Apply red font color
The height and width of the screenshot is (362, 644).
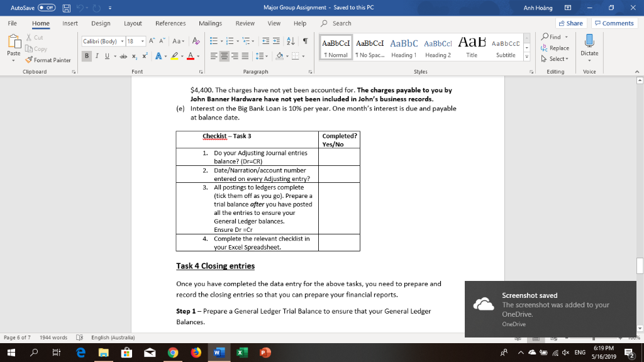(x=191, y=56)
